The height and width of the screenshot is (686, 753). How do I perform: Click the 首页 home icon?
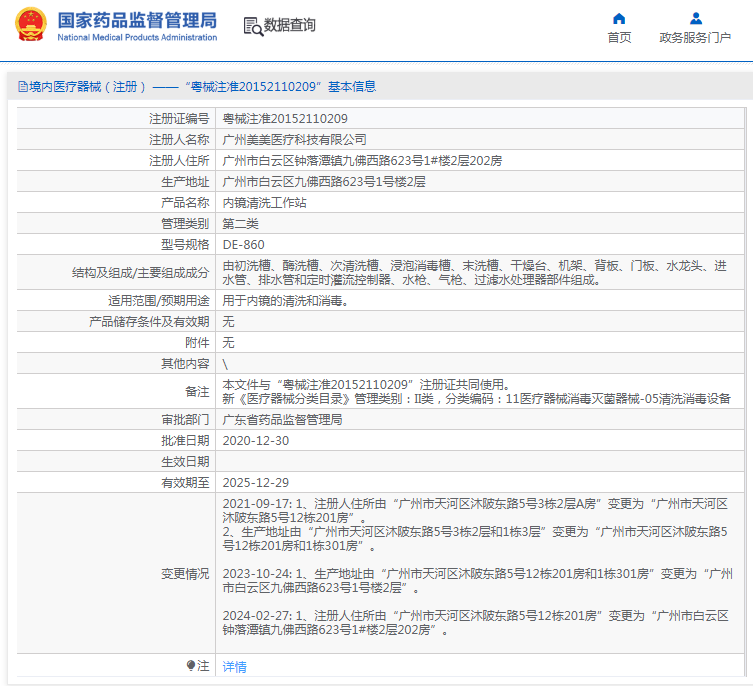[619, 19]
